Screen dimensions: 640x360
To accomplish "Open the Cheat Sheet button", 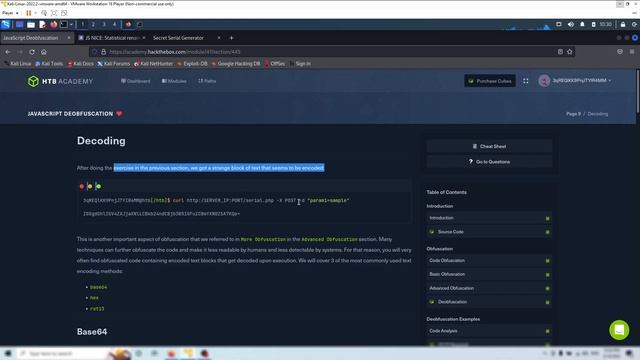I will click(489, 146).
